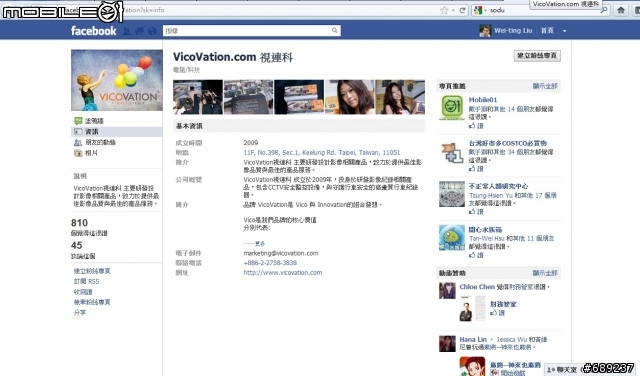
Task: Open third photo thumbnail showing product boxes
Action: 299,97
